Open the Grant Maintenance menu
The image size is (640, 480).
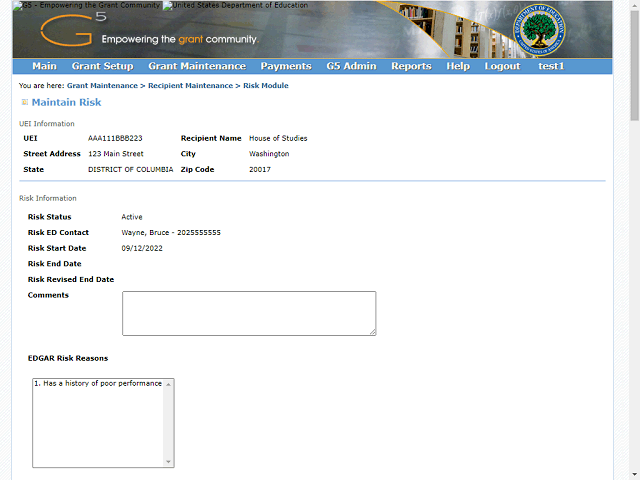[x=197, y=66]
